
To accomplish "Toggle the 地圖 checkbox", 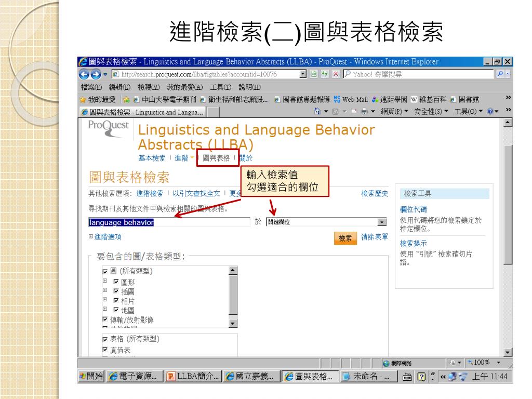I will tap(116, 310).
